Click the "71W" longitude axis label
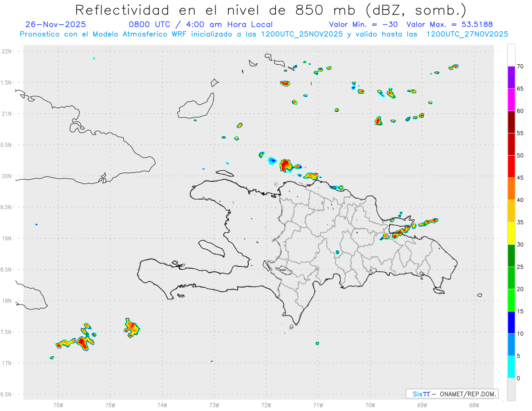 (318, 405)
